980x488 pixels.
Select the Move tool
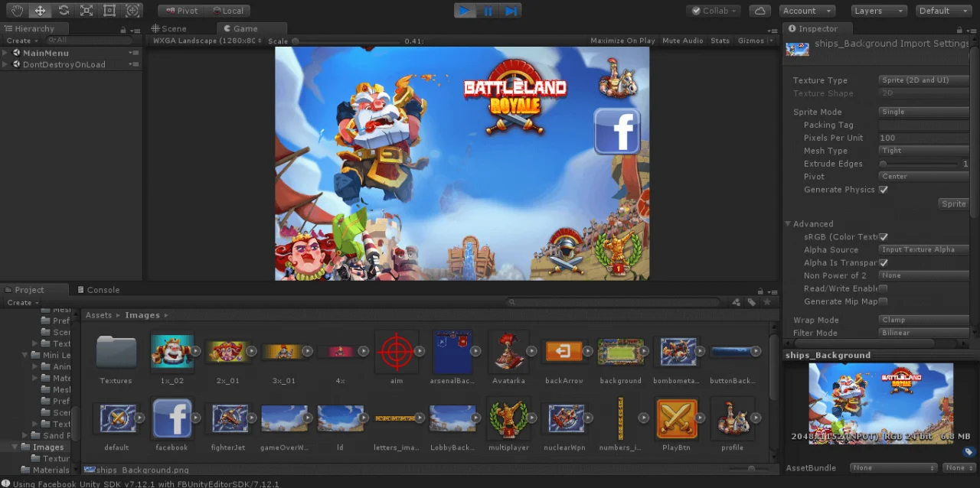pos(40,11)
